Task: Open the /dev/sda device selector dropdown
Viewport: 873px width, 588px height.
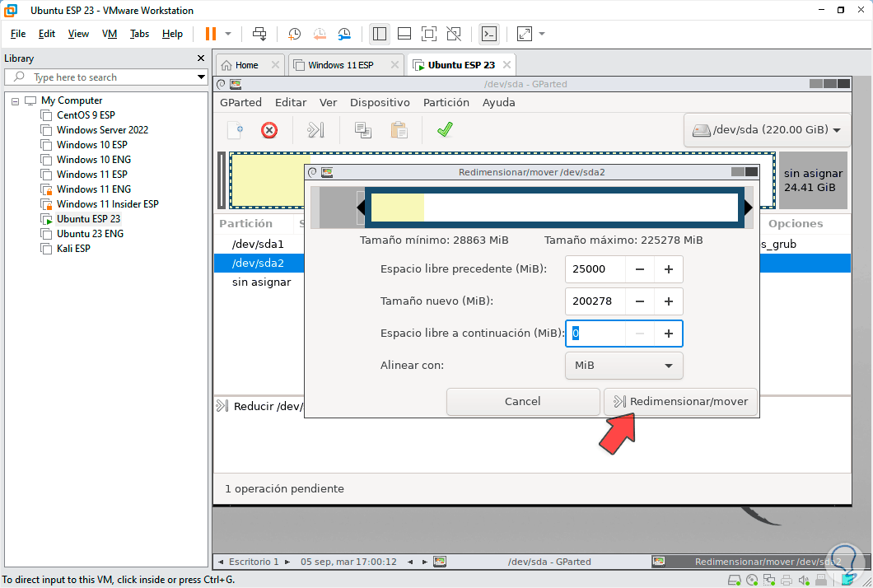Action: click(767, 130)
